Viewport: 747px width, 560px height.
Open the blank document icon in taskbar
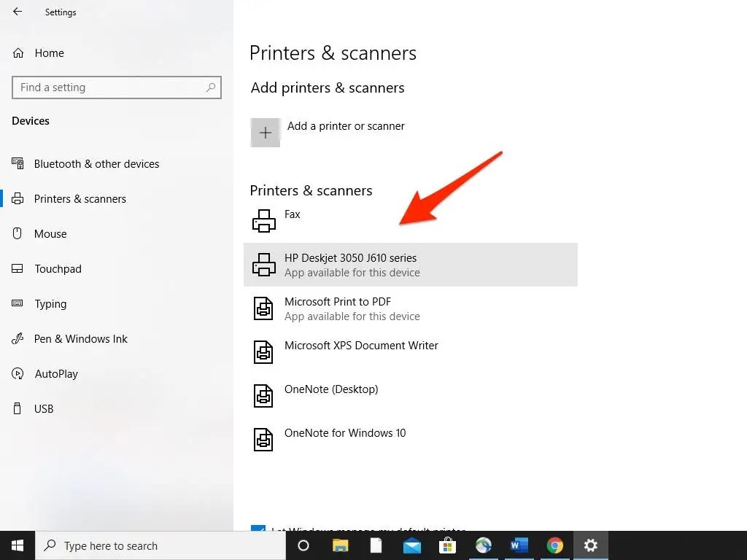376,545
